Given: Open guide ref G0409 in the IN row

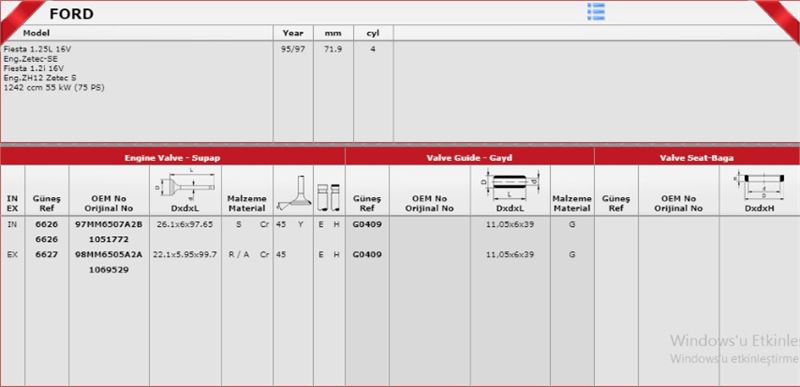Looking at the screenshot, I should tap(367, 224).
